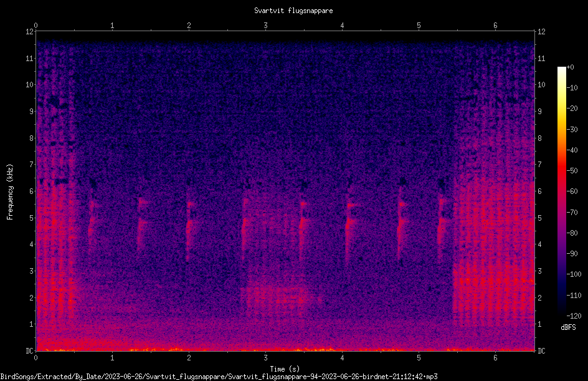Image resolution: width=588 pixels, height=381 pixels.
Task: Click the '-10' value on the color scale
Action: tap(572, 88)
